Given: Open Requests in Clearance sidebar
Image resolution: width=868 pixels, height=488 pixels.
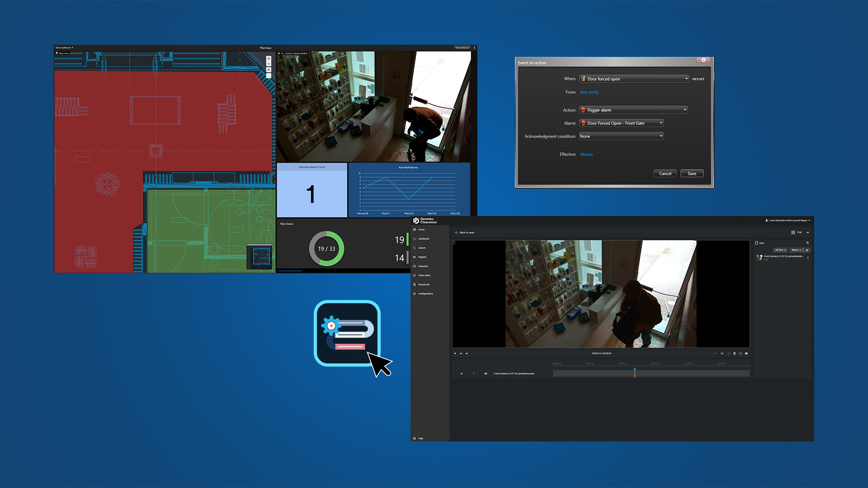Looking at the screenshot, I should 423,266.
